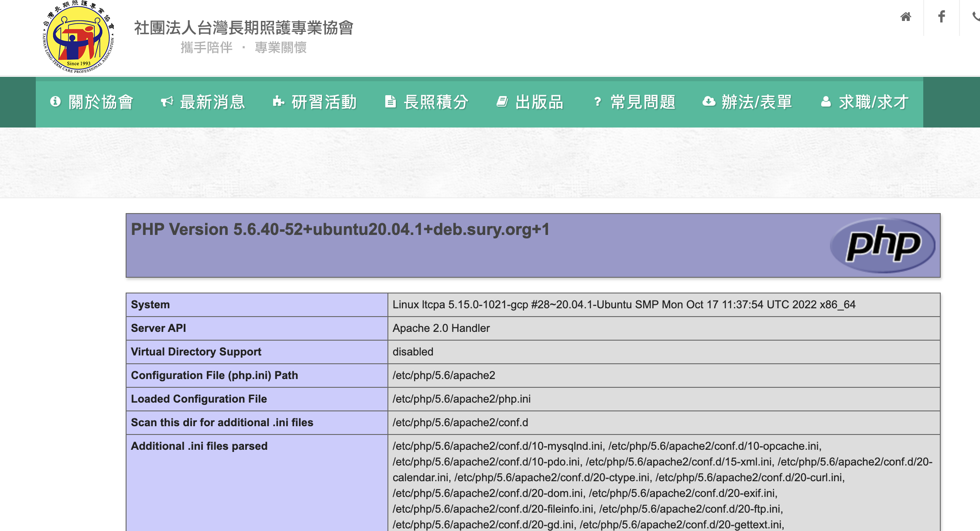Select Additional .ini files parsed label
The width and height of the screenshot is (980, 531).
click(x=199, y=446)
